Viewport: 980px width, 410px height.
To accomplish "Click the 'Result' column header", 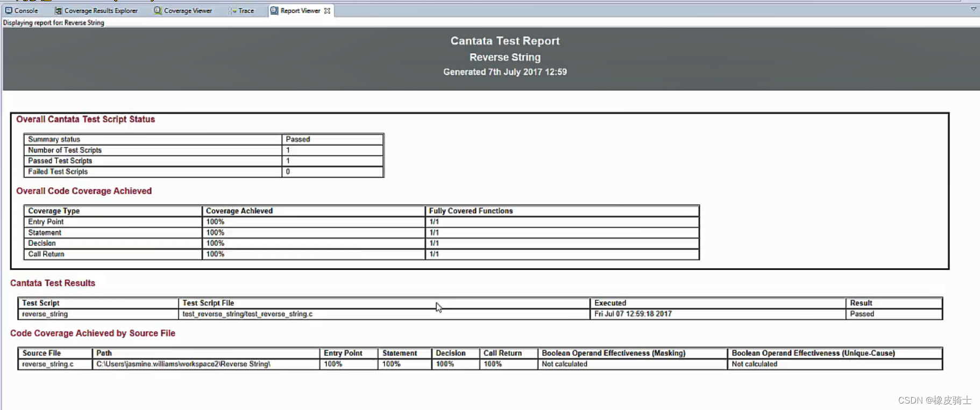I will click(894, 303).
